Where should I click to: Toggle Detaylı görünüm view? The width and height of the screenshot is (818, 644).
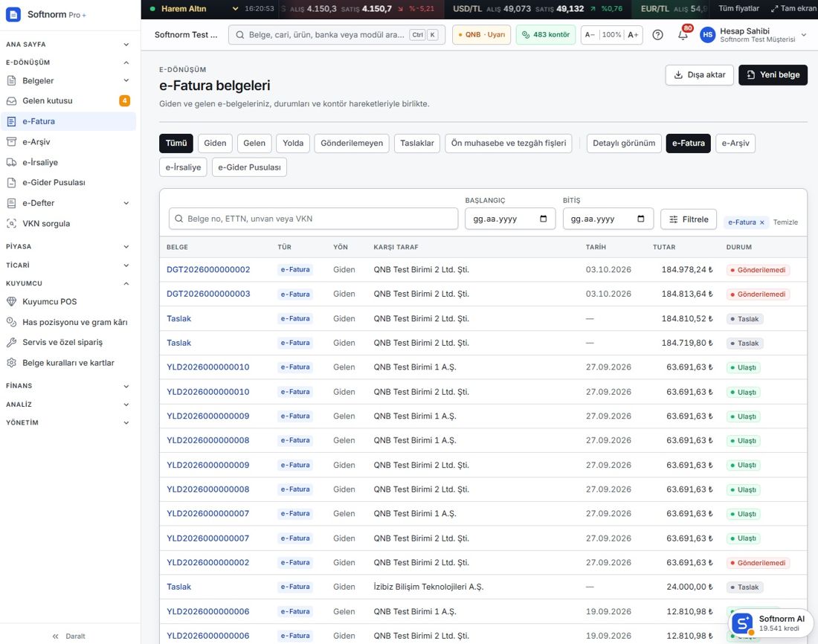[x=624, y=143]
